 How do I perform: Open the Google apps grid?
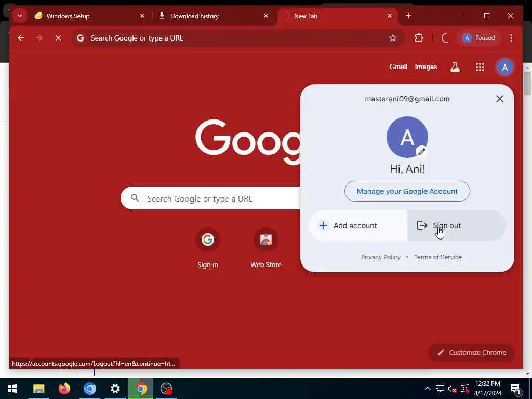480,67
